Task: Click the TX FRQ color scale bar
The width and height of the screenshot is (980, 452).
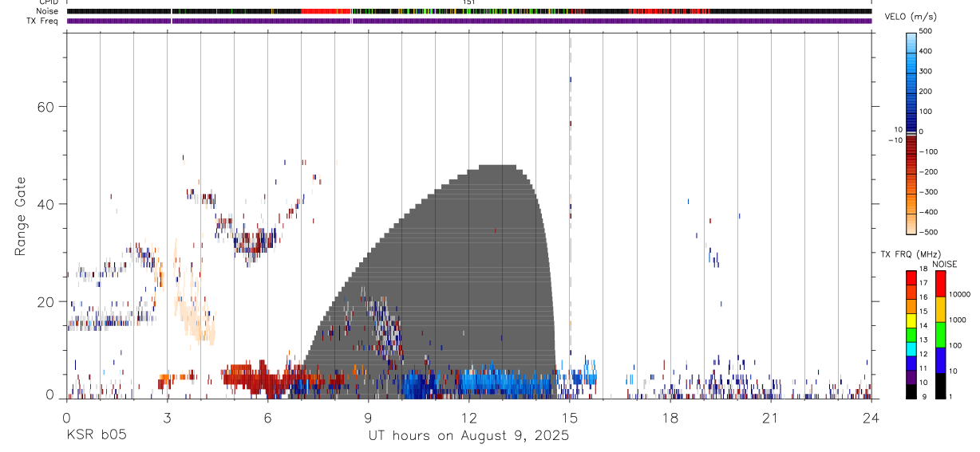Action: pos(911,334)
